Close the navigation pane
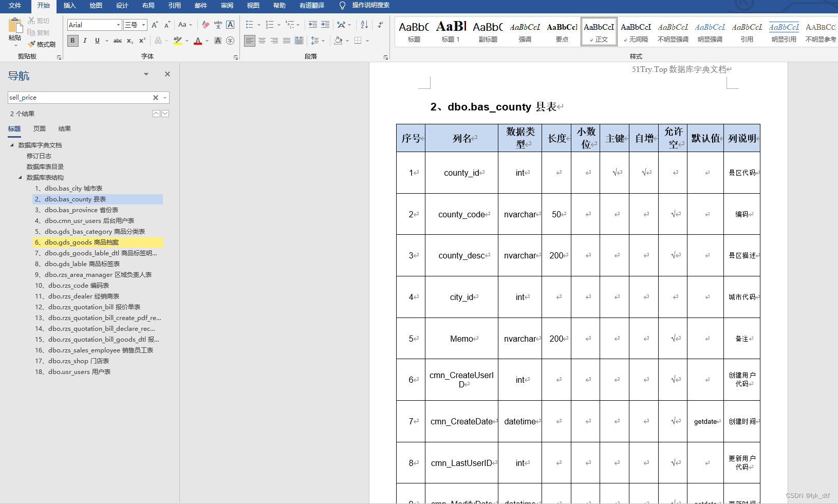The height and width of the screenshot is (504, 838). [167, 74]
